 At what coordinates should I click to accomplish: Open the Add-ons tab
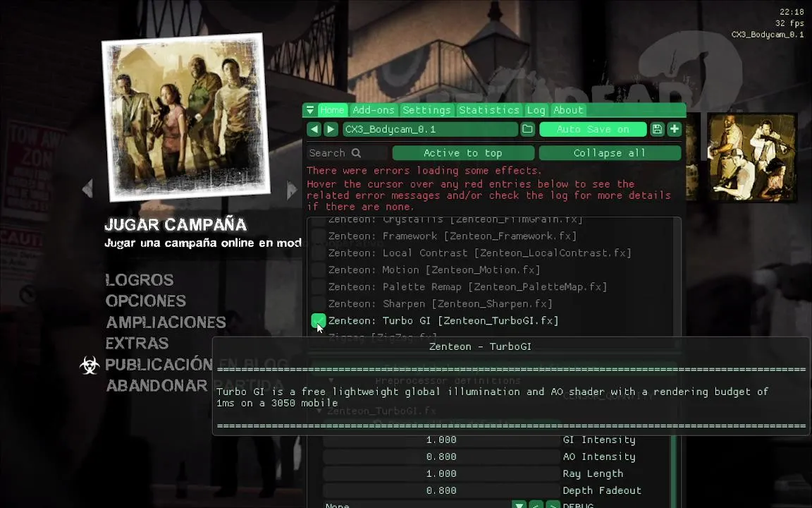pyautogui.click(x=374, y=110)
